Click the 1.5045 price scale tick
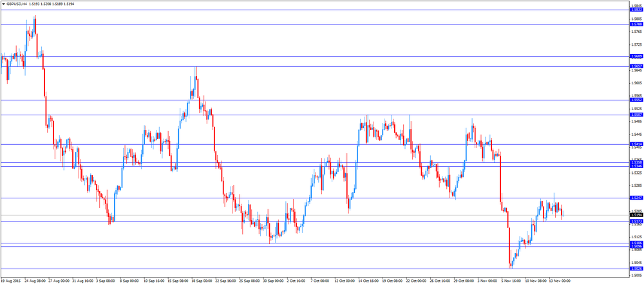This screenshot has height=284, width=644. 636,263
